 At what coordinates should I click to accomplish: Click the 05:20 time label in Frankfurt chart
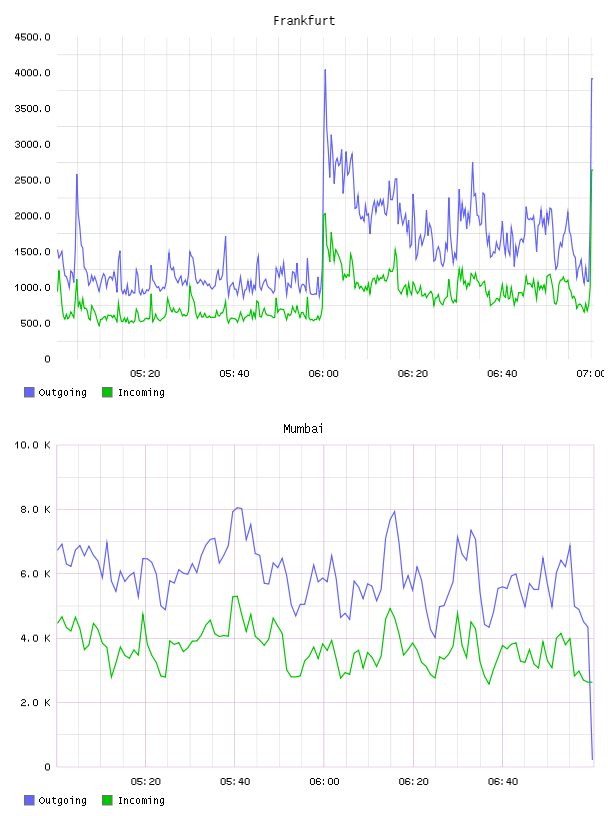coord(145,374)
